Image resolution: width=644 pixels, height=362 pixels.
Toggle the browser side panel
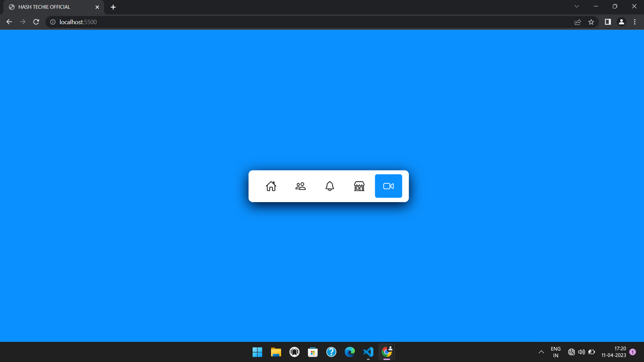[607, 23]
